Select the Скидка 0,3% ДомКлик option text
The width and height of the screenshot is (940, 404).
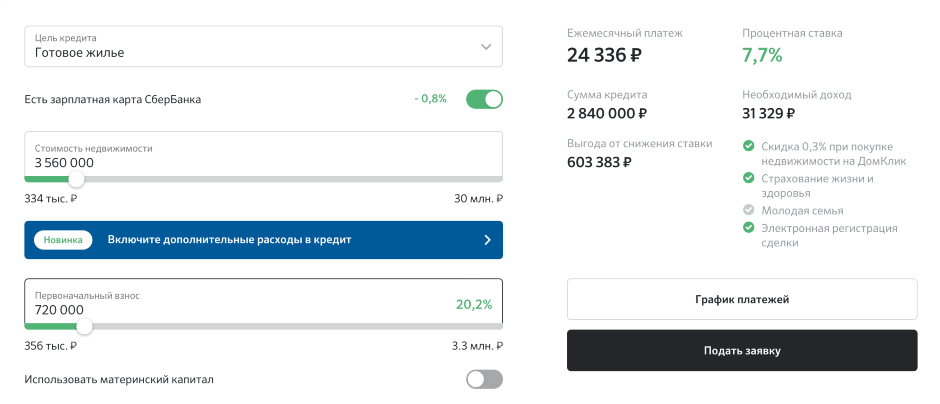tap(834, 154)
